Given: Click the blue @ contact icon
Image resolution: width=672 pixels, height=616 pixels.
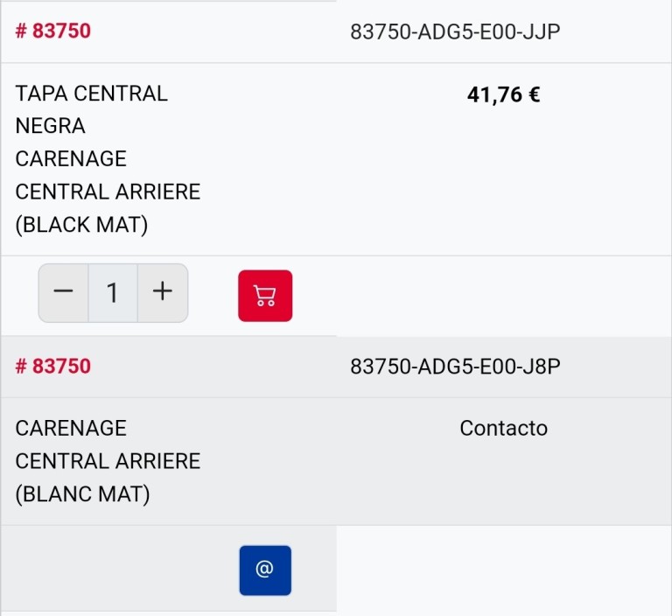Looking at the screenshot, I should tap(265, 570).
